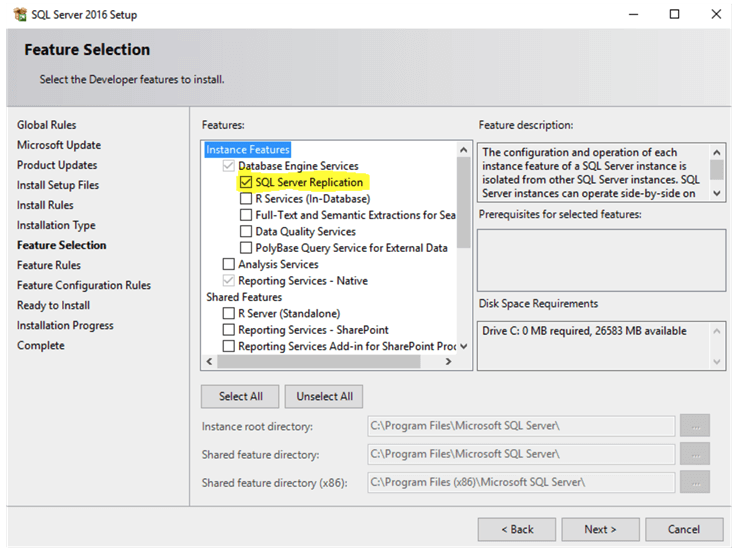This screenshot has width=738, height=559.
Task: Click the Unselect All button
Action: tap(324, 396)
